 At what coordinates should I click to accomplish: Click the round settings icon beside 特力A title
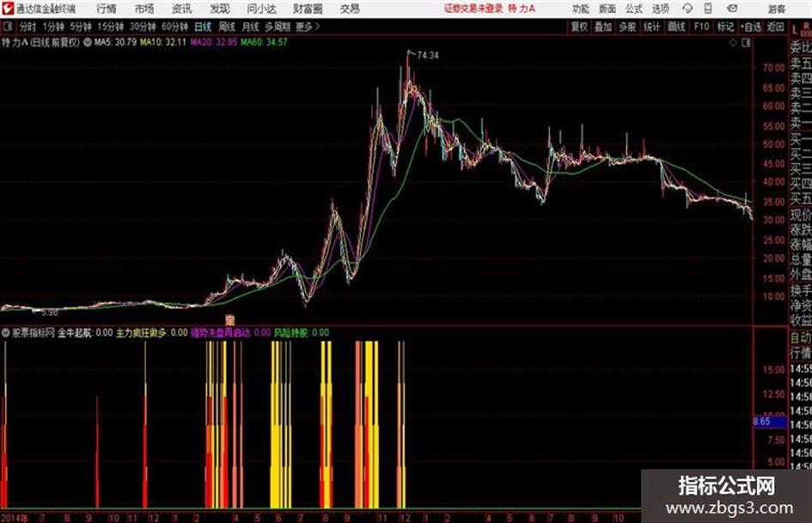point(88,42)
